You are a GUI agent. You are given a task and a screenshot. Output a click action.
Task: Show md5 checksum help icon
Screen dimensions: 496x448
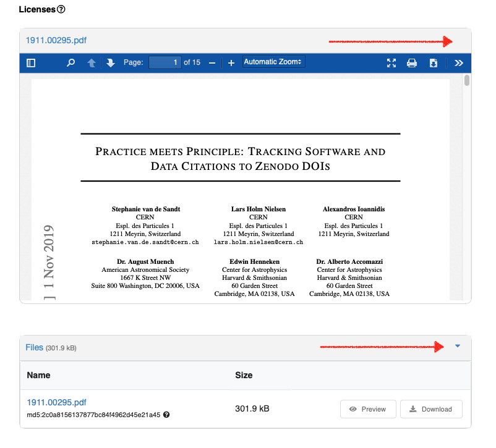coord(166,415)
